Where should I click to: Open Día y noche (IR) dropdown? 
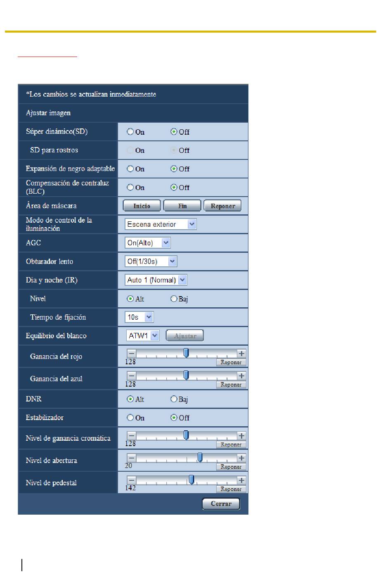[x=156, y=280]
